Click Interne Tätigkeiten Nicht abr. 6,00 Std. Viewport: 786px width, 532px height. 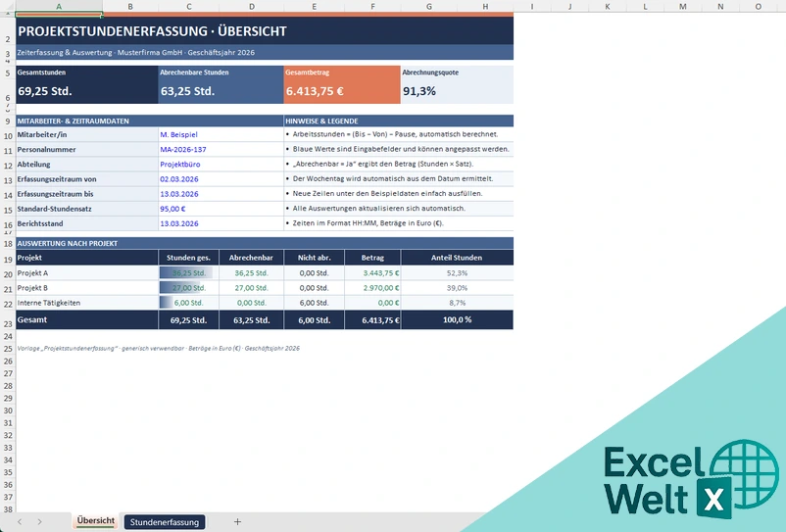(x=314, y=303)
